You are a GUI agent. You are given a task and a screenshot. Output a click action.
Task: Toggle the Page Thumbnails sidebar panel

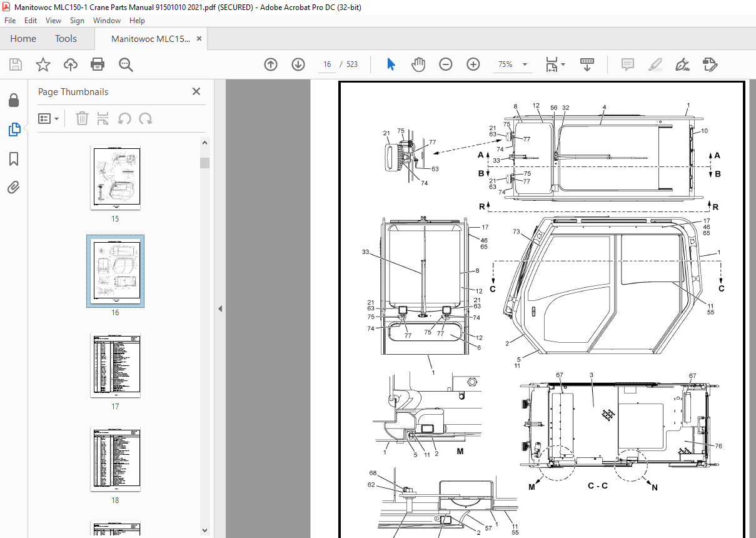(14, 129)
